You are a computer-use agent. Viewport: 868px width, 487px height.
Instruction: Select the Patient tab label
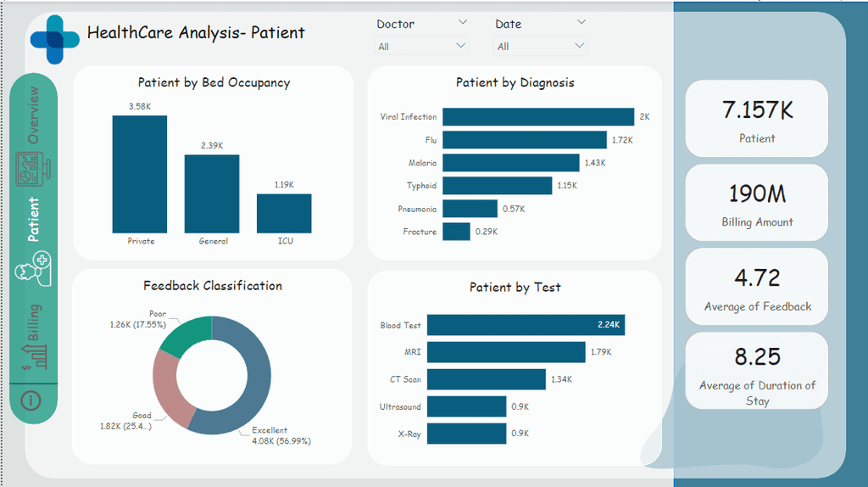33,220
